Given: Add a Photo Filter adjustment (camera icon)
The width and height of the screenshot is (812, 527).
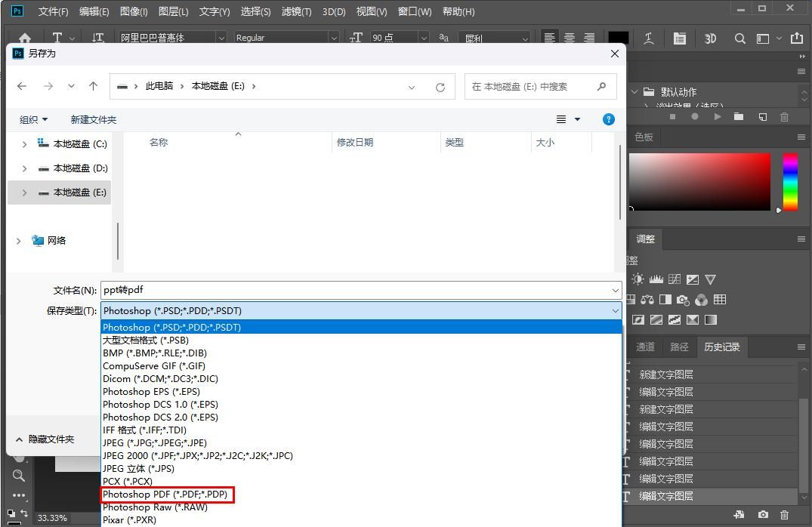Looking at the screenshot, I should [683, 300].
